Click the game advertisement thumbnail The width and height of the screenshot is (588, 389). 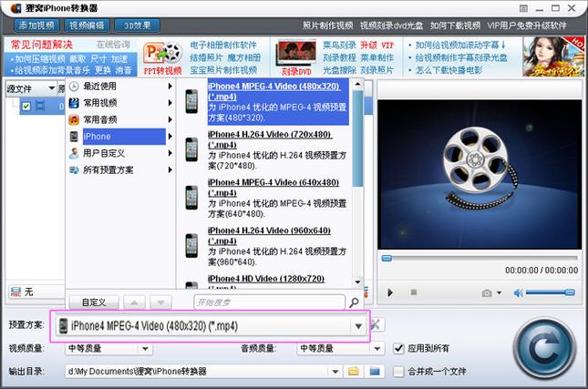click(x=553, y=56)
